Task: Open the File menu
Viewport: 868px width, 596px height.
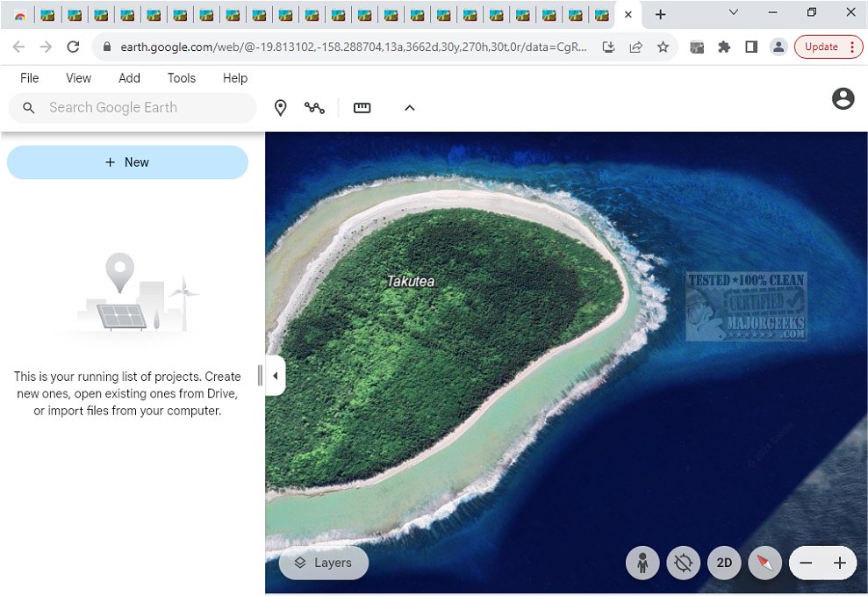Action: pos(30,78)
